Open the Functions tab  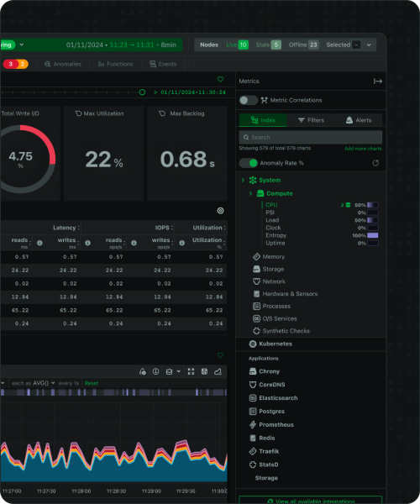(116, 64)
